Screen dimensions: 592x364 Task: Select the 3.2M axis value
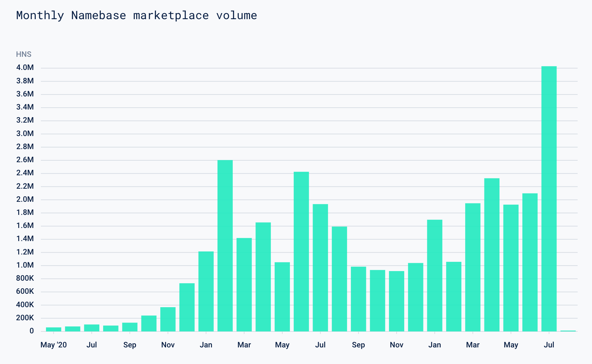pyautogui.click(x=25, y=120)
